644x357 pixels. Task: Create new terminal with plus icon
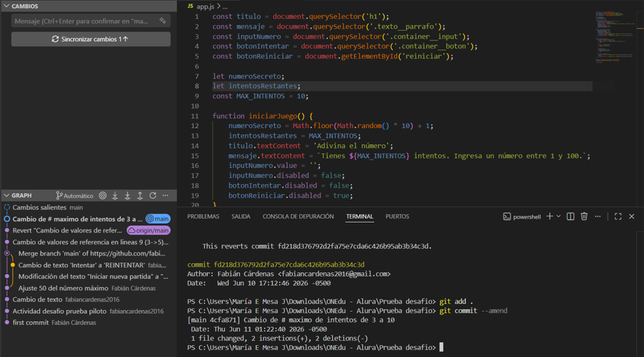pos(550,216)
